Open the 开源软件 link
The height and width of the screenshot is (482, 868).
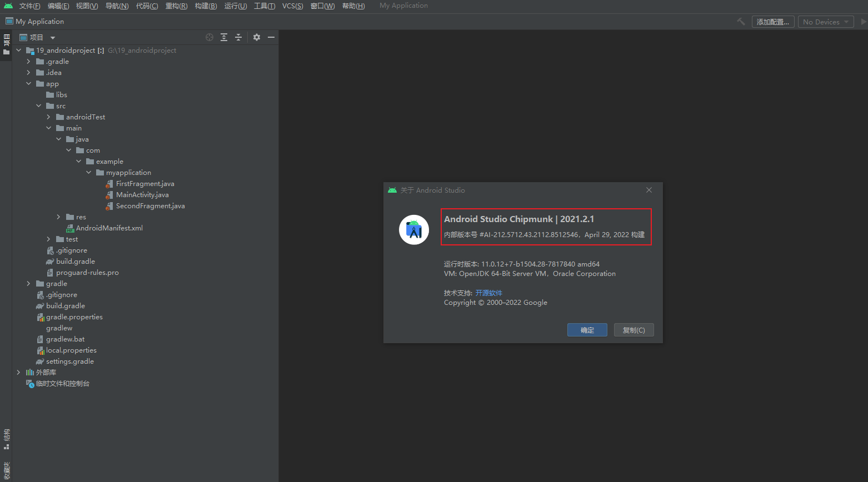coord(488,293)
